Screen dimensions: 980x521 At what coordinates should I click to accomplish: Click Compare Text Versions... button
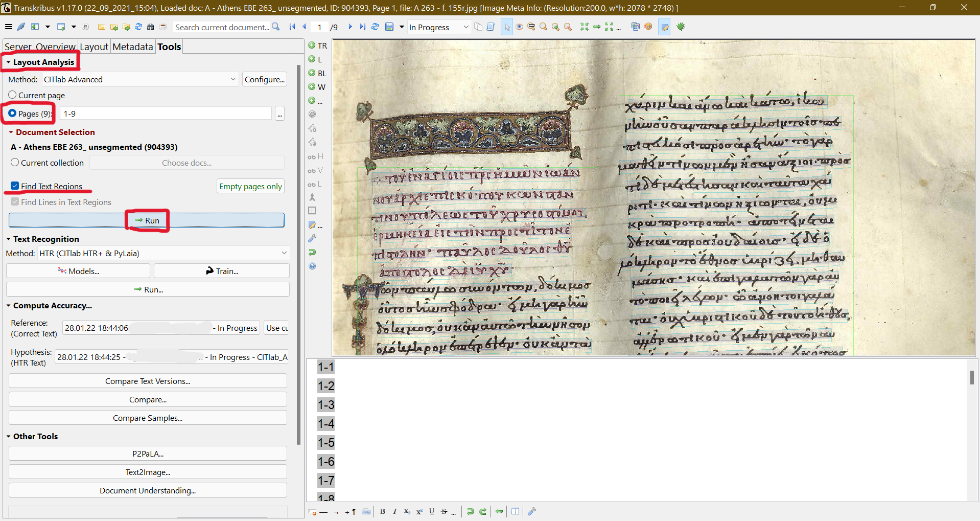click(148, 381)
